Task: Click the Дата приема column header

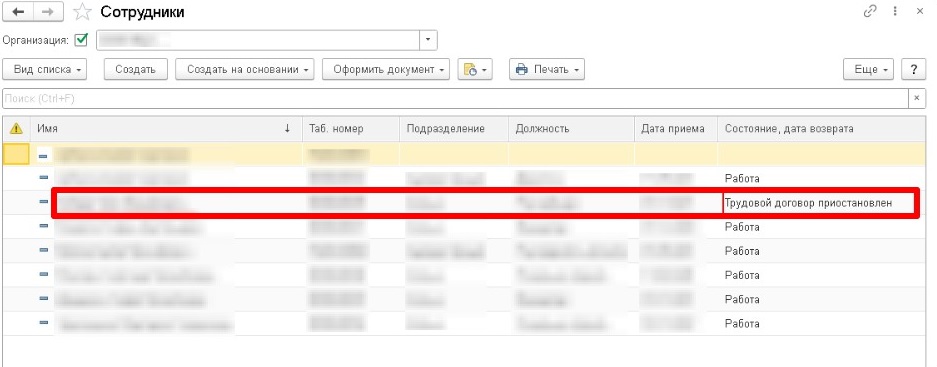Action: [676, 129]
